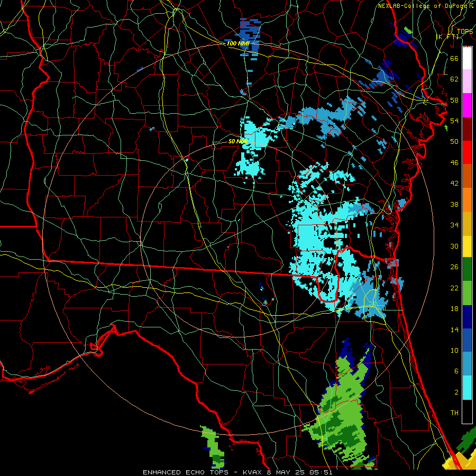Click the 46 legend value
476x476 pixels.
(454, 163)
